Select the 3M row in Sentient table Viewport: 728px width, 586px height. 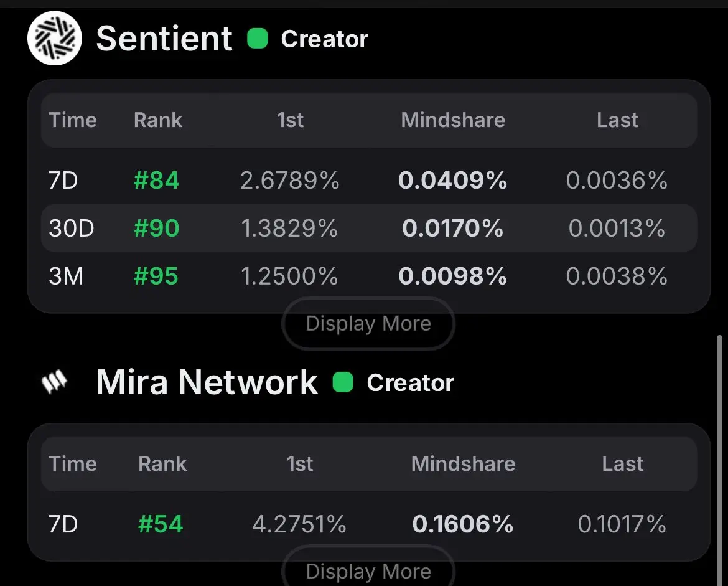(369, 276)
